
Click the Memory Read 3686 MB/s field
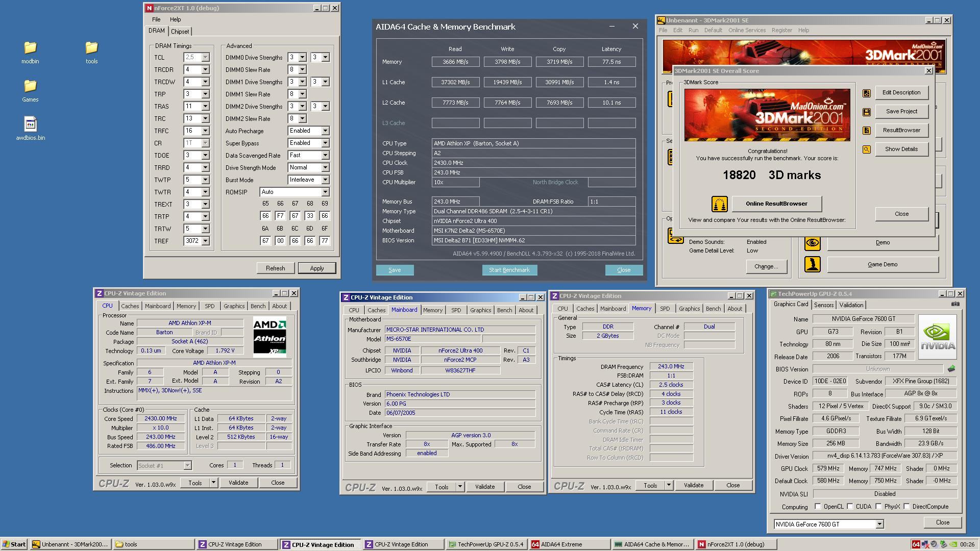pyautogui.click(x=455, y=62)
